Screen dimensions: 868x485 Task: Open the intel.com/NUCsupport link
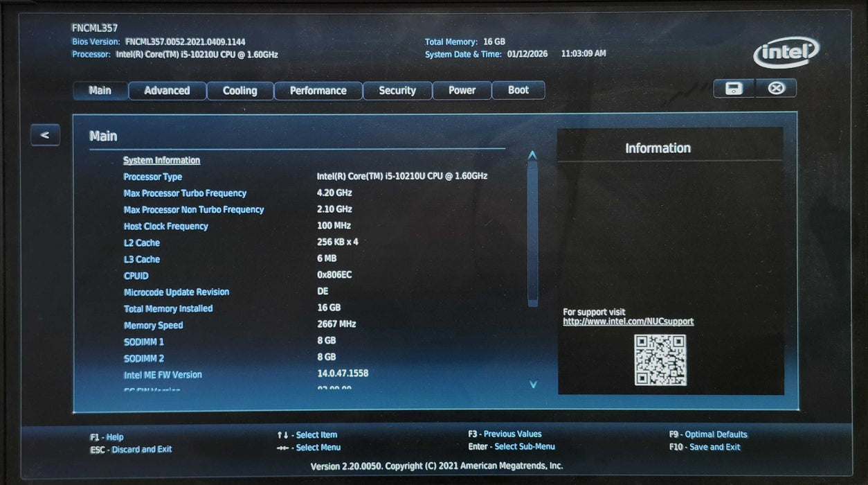(x=628, y=321)
